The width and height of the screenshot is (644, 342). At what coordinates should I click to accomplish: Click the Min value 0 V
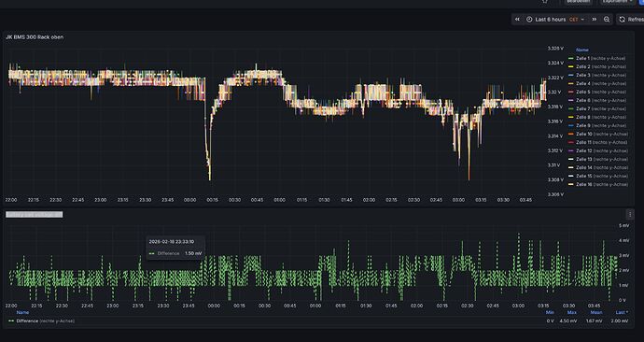(551, 321)
